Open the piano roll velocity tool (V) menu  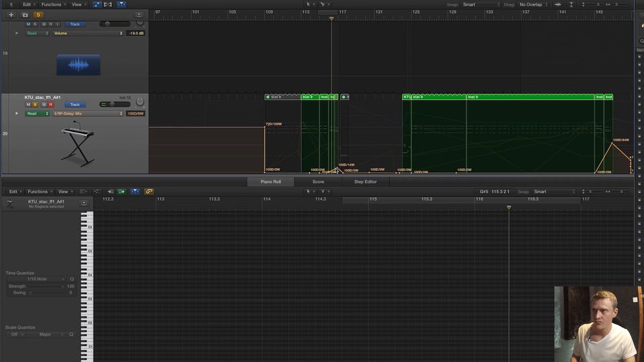tap(325, 192)
